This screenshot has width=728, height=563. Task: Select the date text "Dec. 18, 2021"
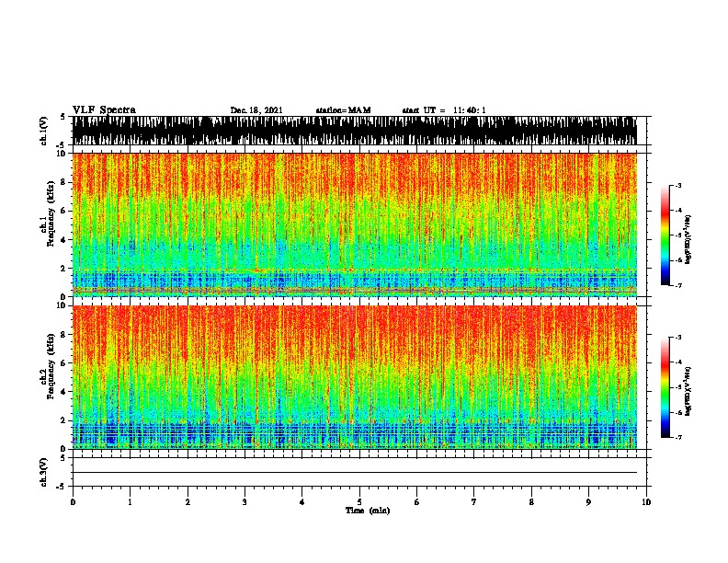pos(256,110)
